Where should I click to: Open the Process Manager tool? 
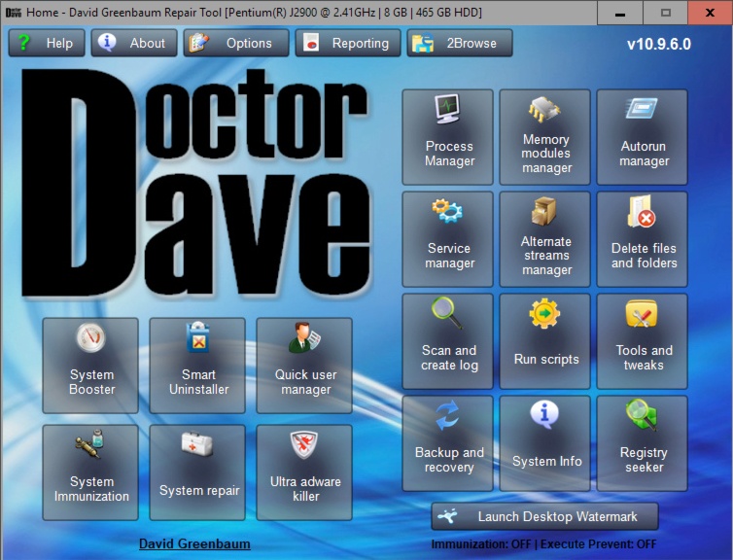[x=449, y=137]
